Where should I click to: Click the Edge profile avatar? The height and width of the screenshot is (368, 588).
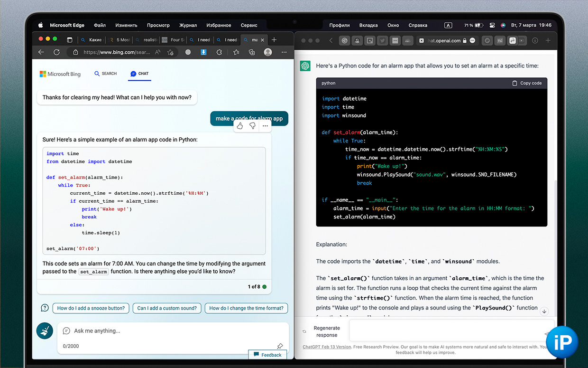[268, 52]
